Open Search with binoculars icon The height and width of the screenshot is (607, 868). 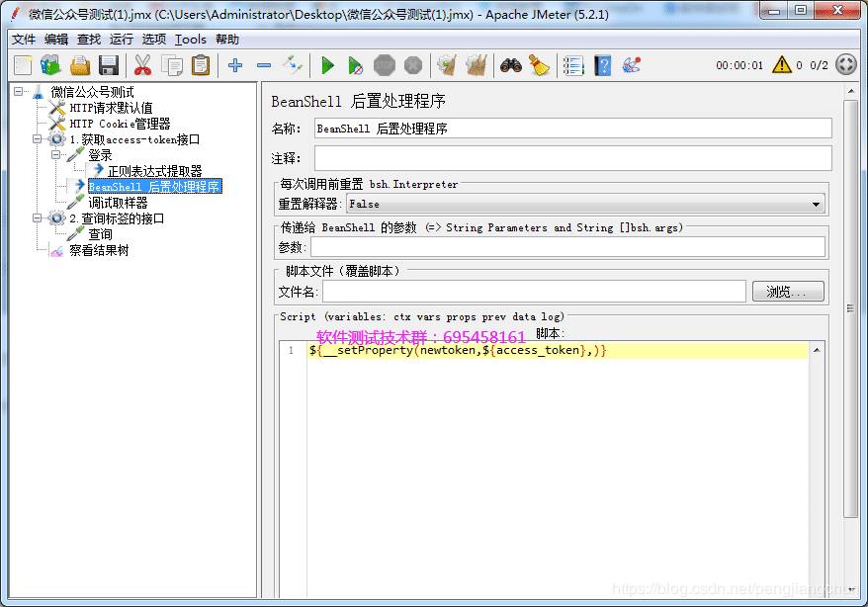pos(510,65)
